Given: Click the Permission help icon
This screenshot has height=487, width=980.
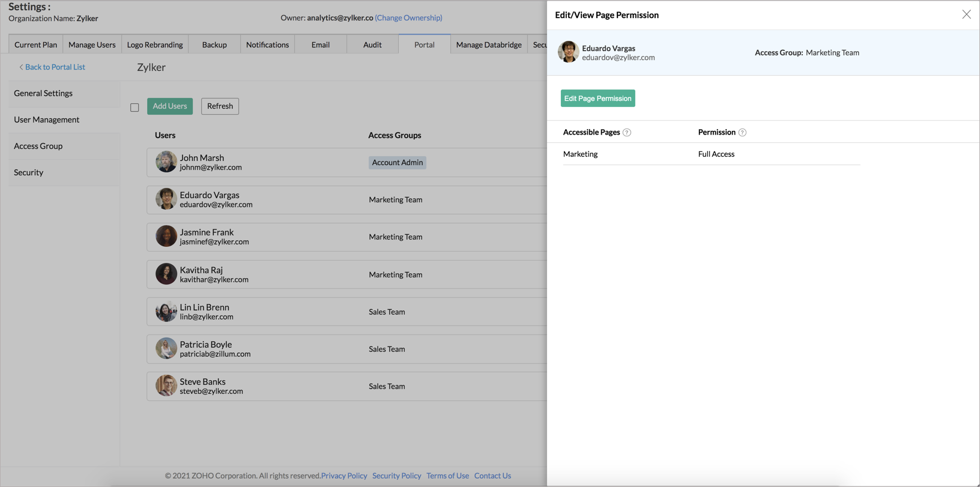Looking at the screenshot, I should click(742, 133).
